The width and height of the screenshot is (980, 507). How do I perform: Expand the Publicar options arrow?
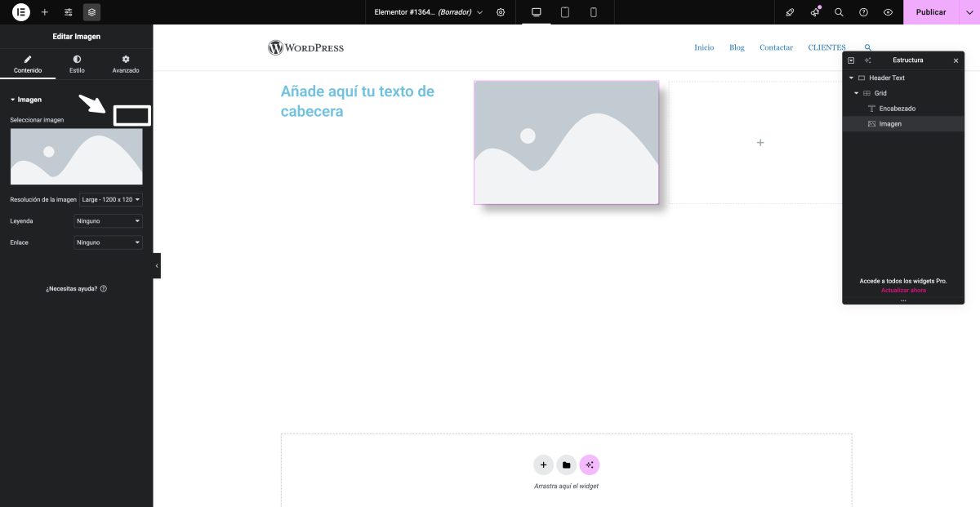[x=969, y=12]
